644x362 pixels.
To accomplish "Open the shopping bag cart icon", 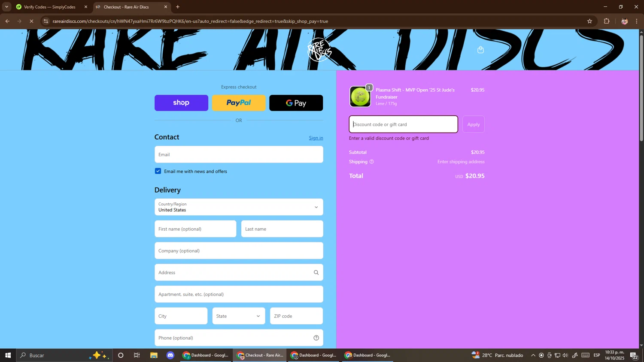I will [480, 50].
